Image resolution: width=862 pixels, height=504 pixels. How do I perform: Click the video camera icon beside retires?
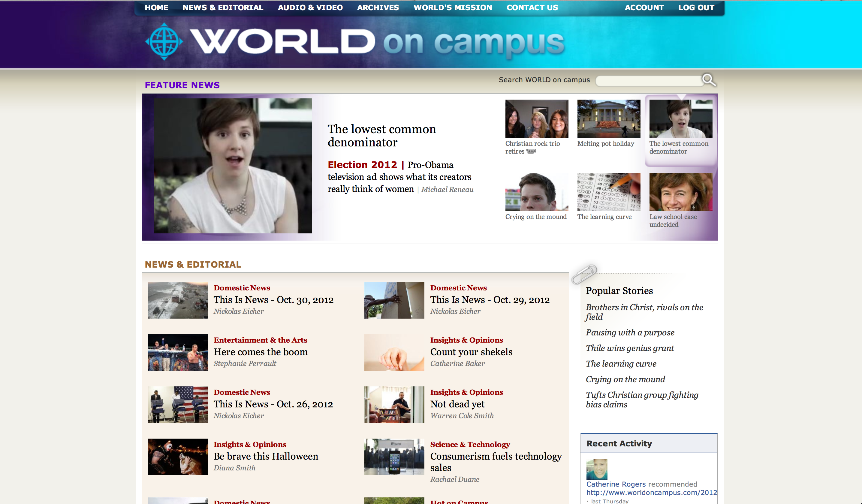[531, 151]
